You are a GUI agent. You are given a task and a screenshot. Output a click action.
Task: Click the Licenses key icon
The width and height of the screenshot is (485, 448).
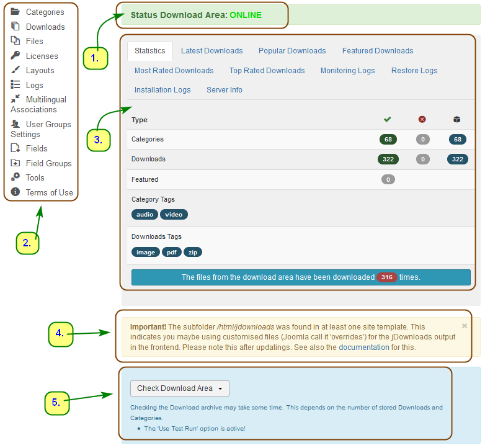coord(15,55)
